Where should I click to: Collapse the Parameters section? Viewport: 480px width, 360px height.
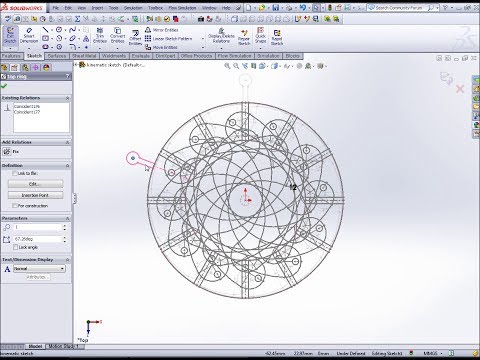click(68, 218)
